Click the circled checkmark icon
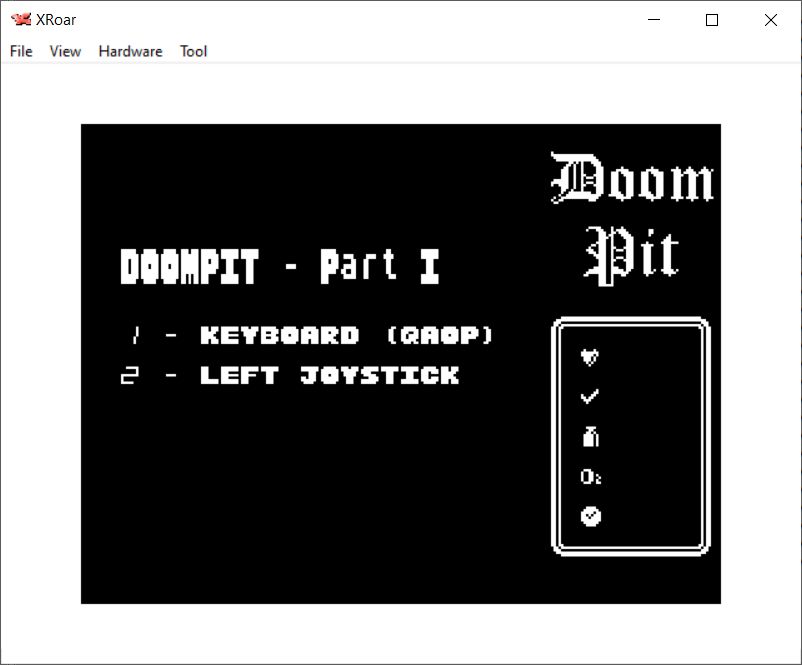Image resolution: width=802 pixels, height=665 pixels. [591, 516]
